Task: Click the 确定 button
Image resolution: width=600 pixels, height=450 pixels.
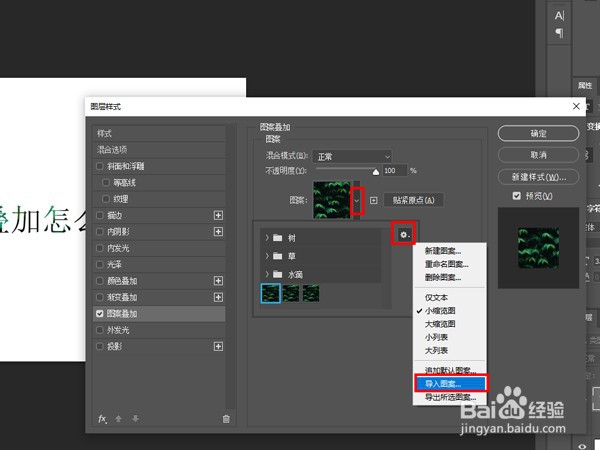Action: pyautogui.click(x=538, y=134)
